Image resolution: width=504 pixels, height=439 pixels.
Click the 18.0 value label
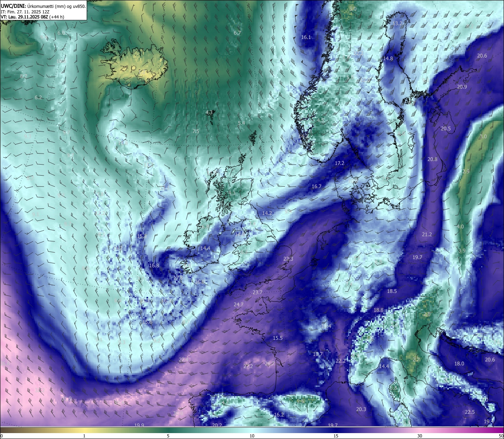pyautogui.click(x=459, y=364)
